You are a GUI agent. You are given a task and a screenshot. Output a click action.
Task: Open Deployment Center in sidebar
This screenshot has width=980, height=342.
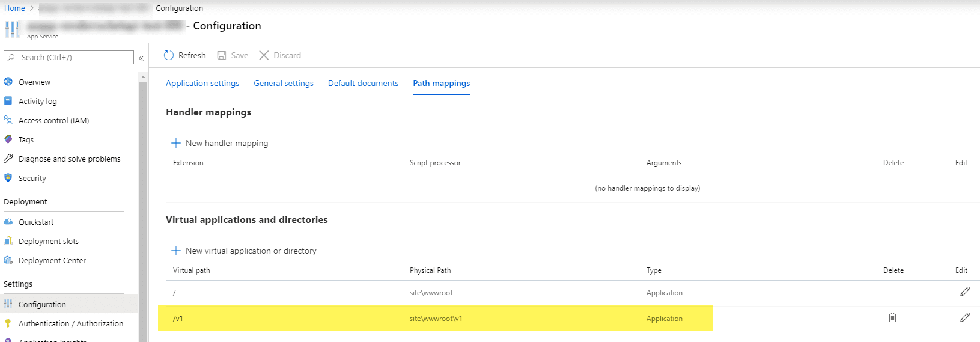click(52, 261)
